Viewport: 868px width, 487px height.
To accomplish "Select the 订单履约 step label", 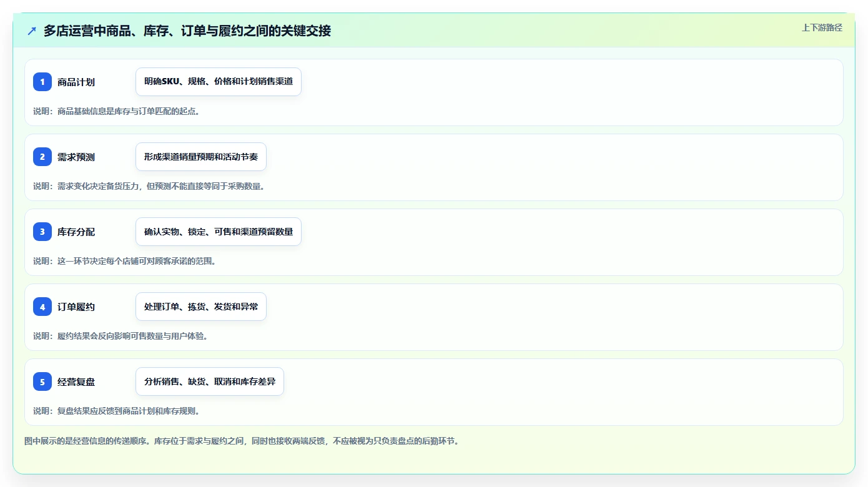I will 76,307.
